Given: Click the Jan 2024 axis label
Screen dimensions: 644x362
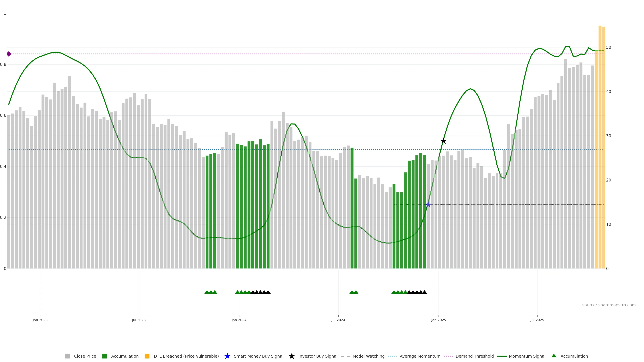Looking at the screenshot, I should (x=239, y=320).
